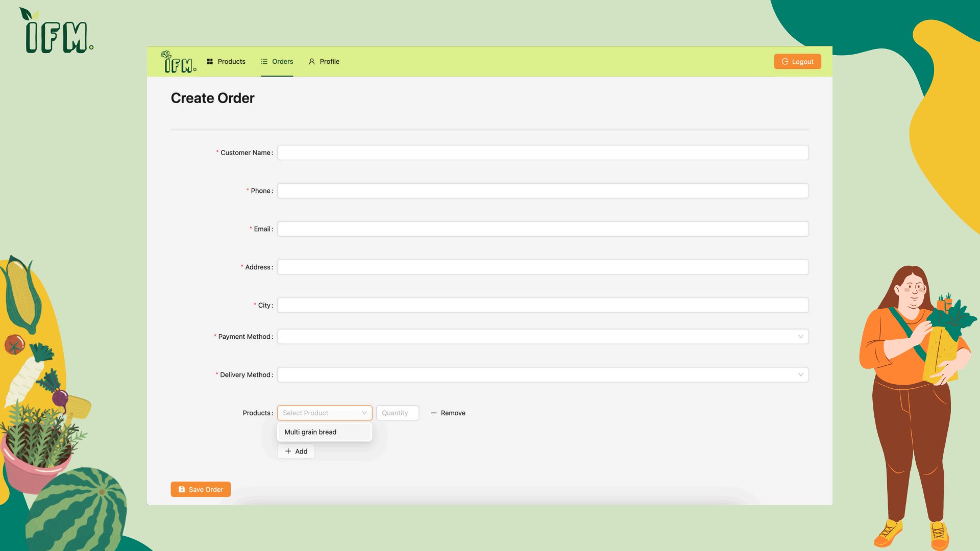This screenshot has width=980, height=551.
Task: Click the large IFM logo top-left
Action: coord(56,32)
